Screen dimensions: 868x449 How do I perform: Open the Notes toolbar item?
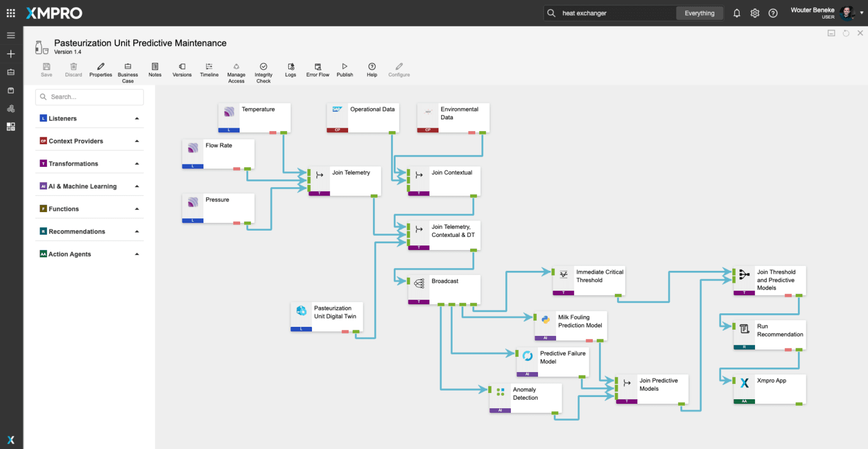click(x=155, y=67)
